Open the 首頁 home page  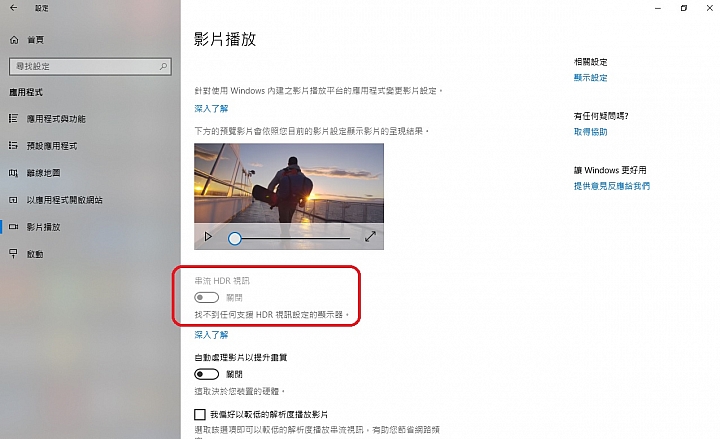click(x=27, y=40)
